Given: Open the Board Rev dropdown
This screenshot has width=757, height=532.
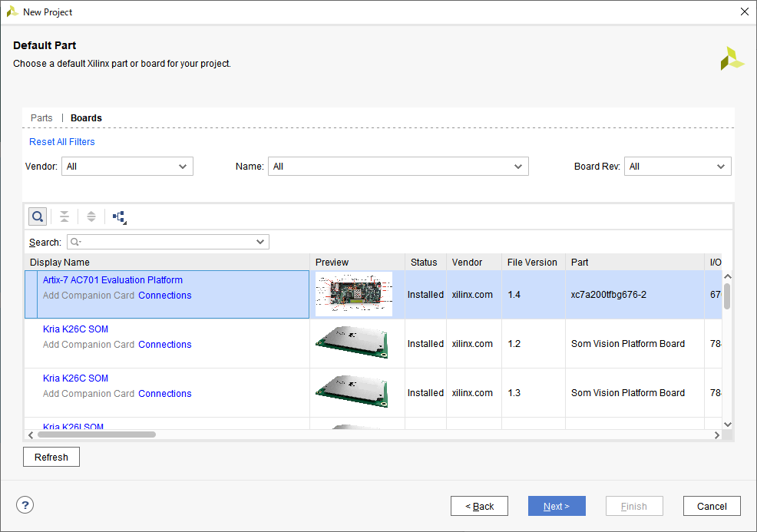Looking at the screenshot, I should pyautogui.click(x=678, y=166).
